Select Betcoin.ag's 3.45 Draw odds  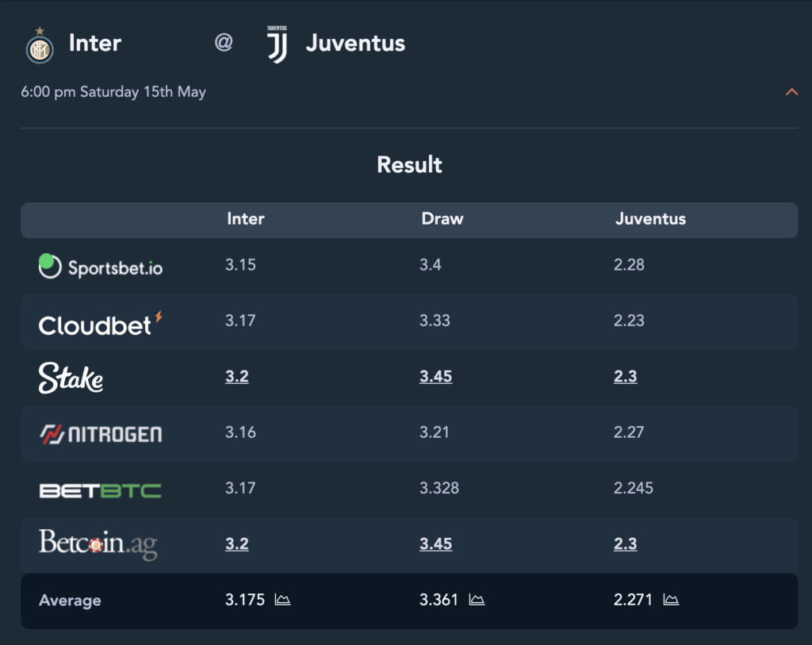tap(435, 543)
